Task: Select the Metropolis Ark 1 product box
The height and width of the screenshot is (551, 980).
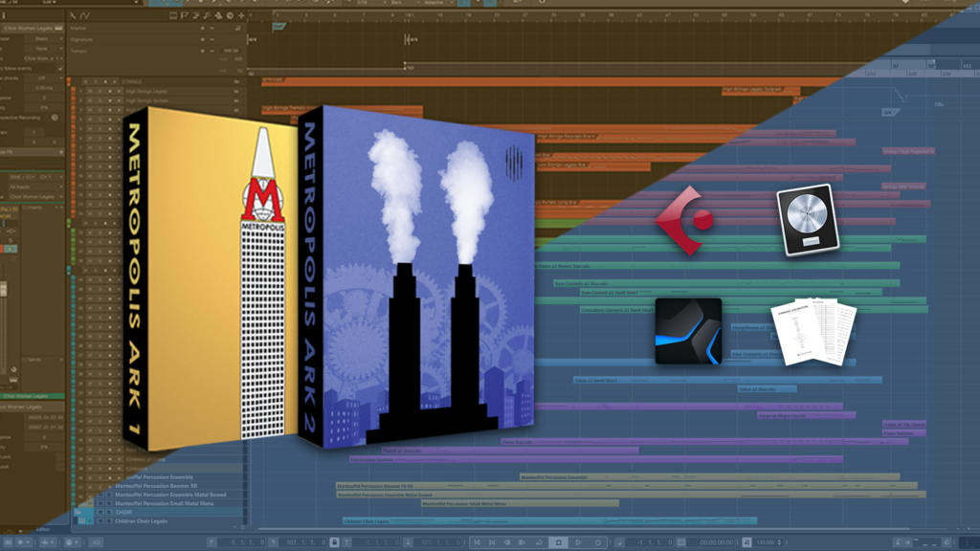Action: pos(211,278)
